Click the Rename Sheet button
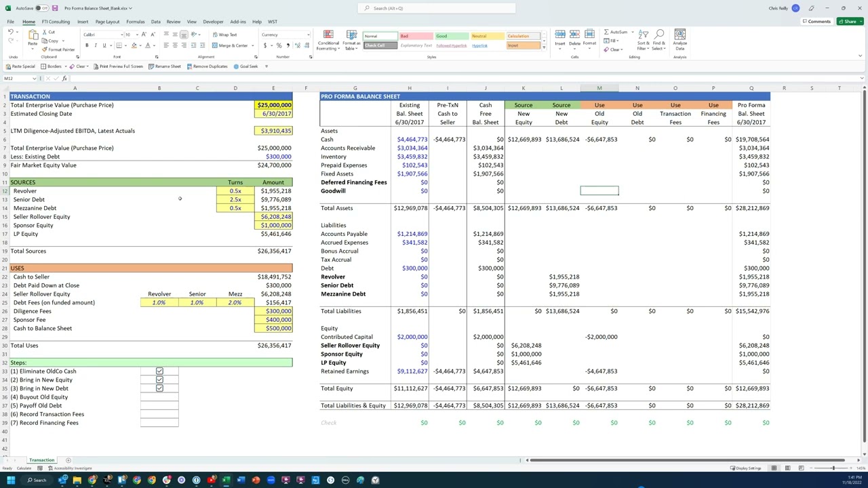Viewport: 868px width, 488px height. coord(164,66)
